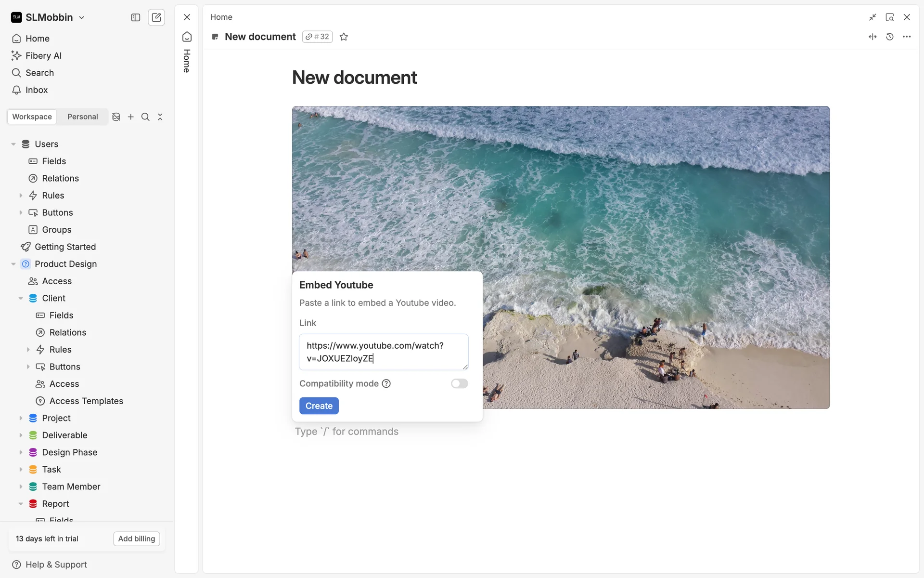This screenshot has height=578, width=924.
Task: Click the sidebar search magnifier icon
Action: tap(145, 117)
